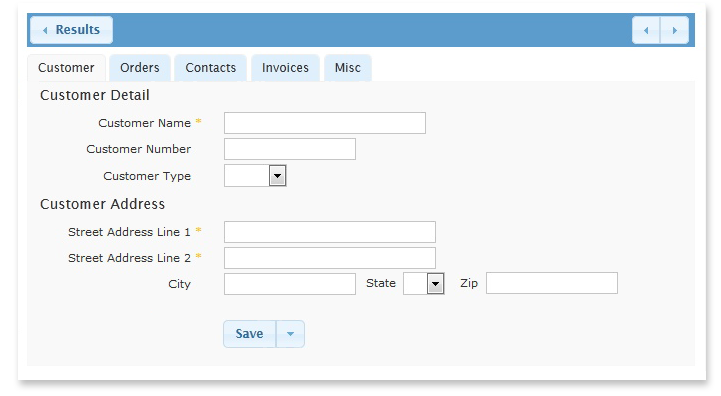Return to Results list

coord(71,30)
